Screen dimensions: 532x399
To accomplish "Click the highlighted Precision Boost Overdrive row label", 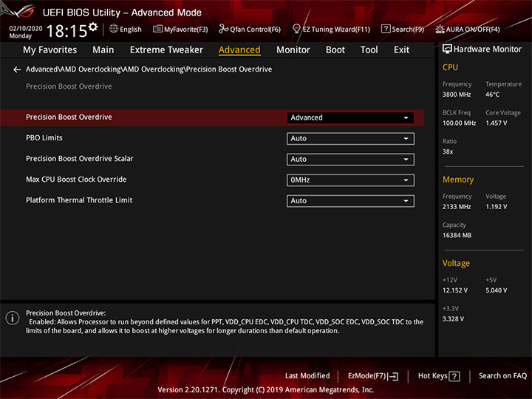I will point(69,117).
